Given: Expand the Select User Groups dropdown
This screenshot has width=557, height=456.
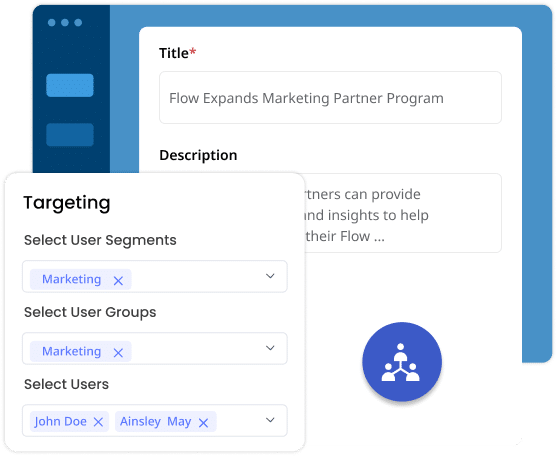Looking at the screenshot, I should tap(270, 348).
